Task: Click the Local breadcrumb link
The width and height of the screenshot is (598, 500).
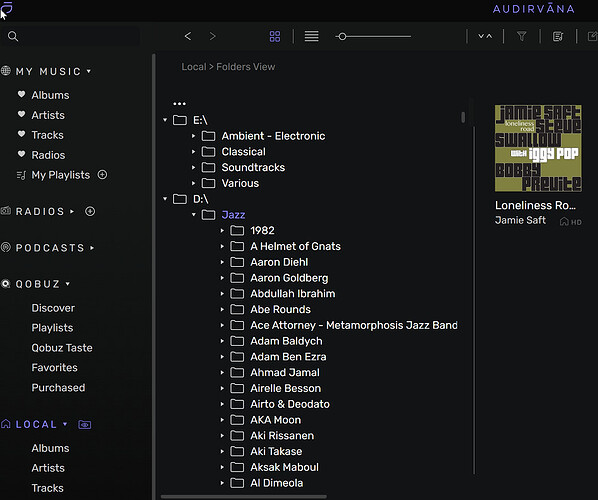Action: click(194, 67)
